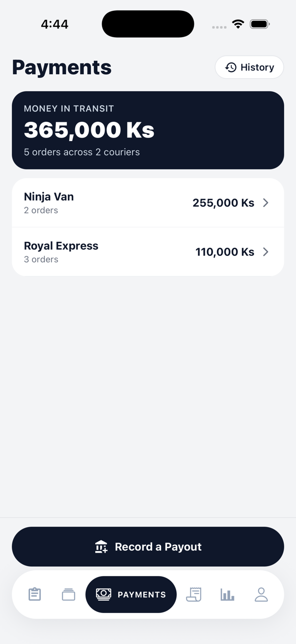This screenshot has width=296, height=644.
Task: Open the History clock icon
Action: [230, 67]
